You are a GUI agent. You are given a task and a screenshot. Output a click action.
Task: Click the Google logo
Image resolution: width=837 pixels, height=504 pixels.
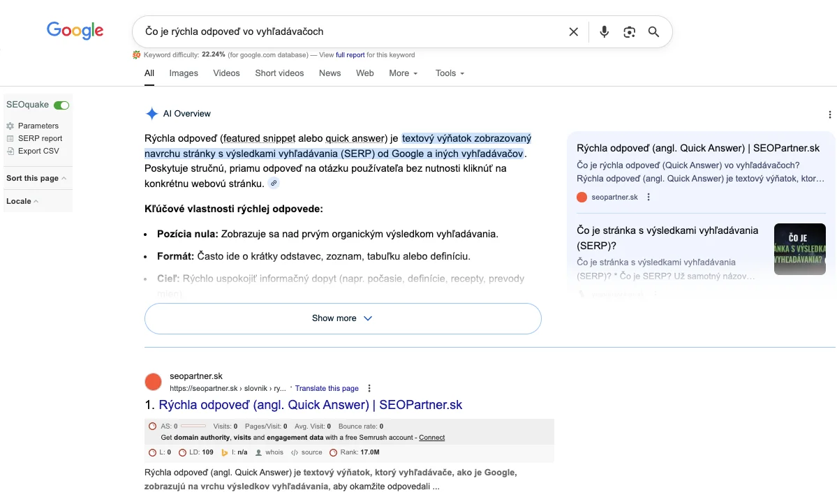(75, 31)
